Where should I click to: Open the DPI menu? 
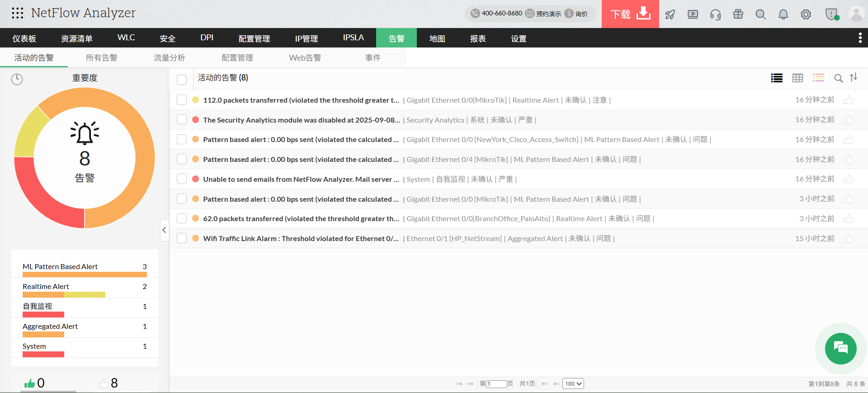click(207, 38)
